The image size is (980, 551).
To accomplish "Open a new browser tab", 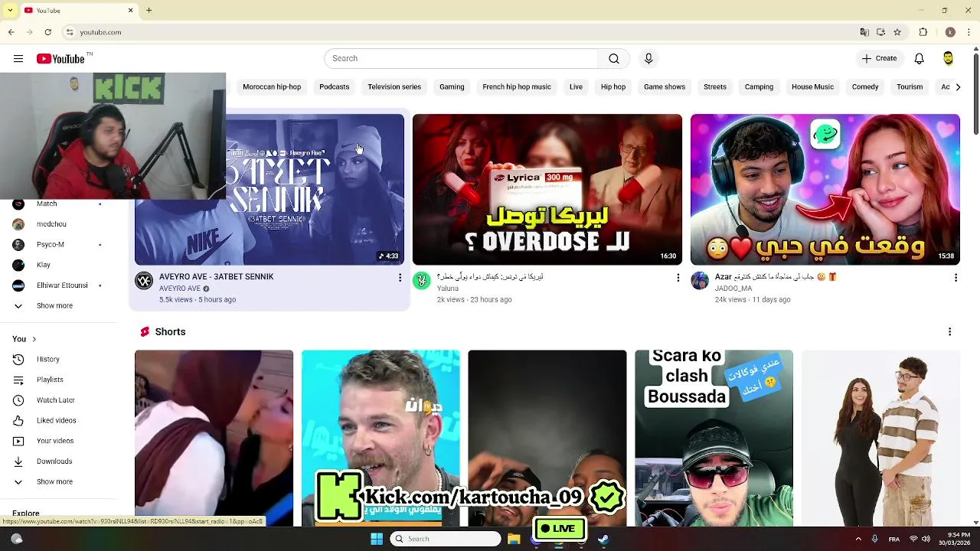I will (x=149, y=11).
